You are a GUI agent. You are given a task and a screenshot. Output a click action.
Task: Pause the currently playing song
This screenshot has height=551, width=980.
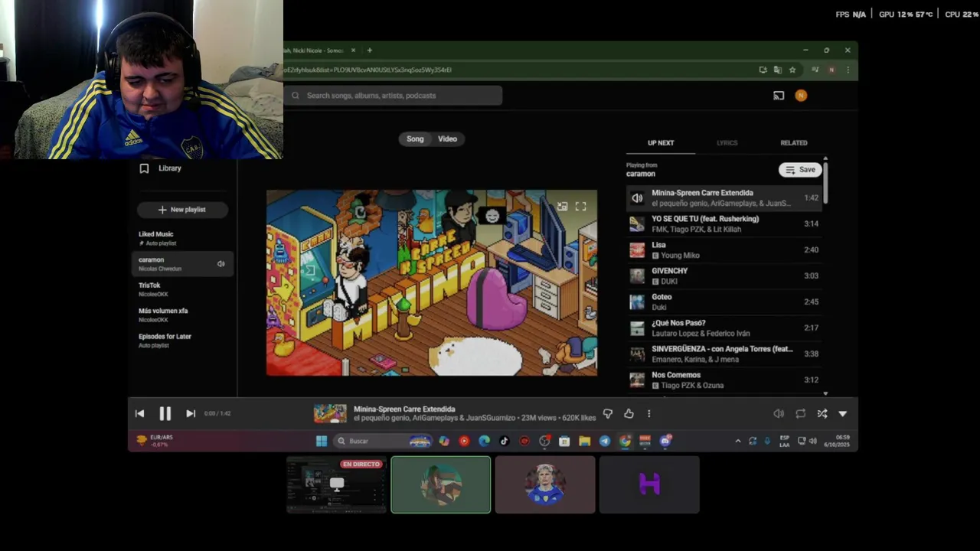pos(165,414)
